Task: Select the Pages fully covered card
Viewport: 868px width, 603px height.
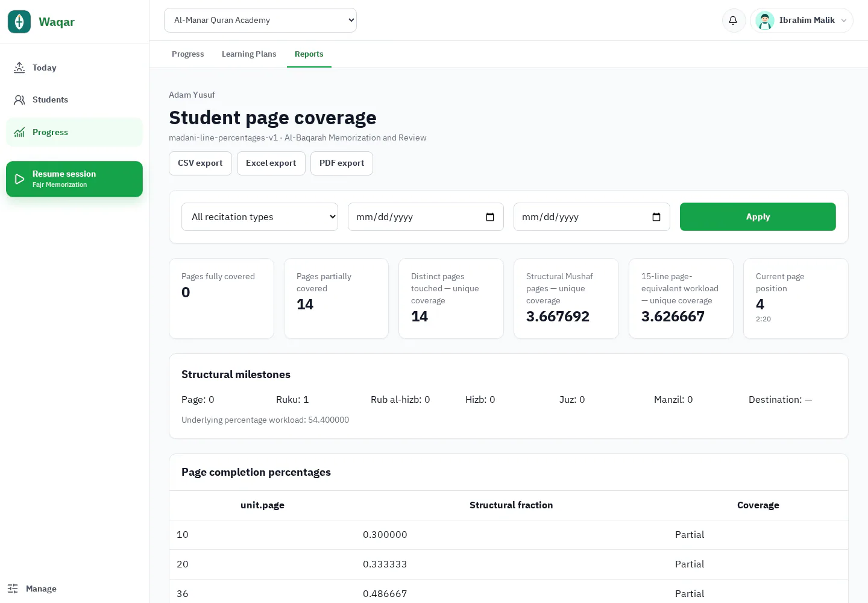Action: click(x=221, y=298)
